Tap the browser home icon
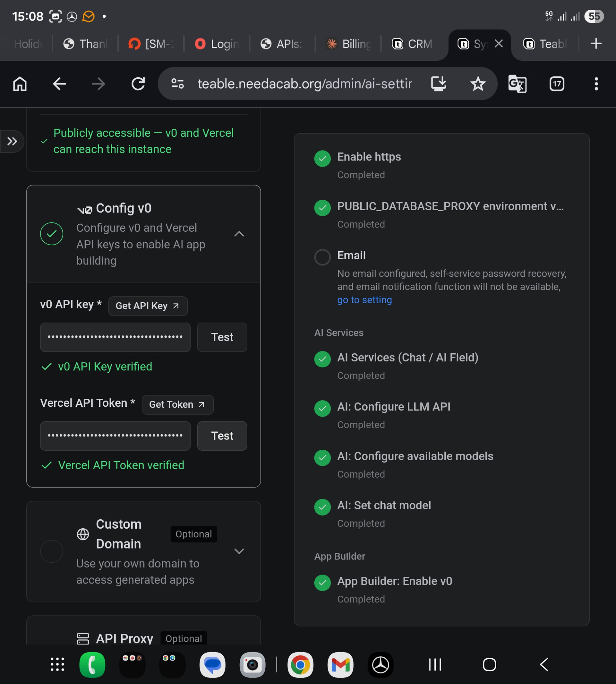The image size is (616, 684). click(x=20, y=84)
